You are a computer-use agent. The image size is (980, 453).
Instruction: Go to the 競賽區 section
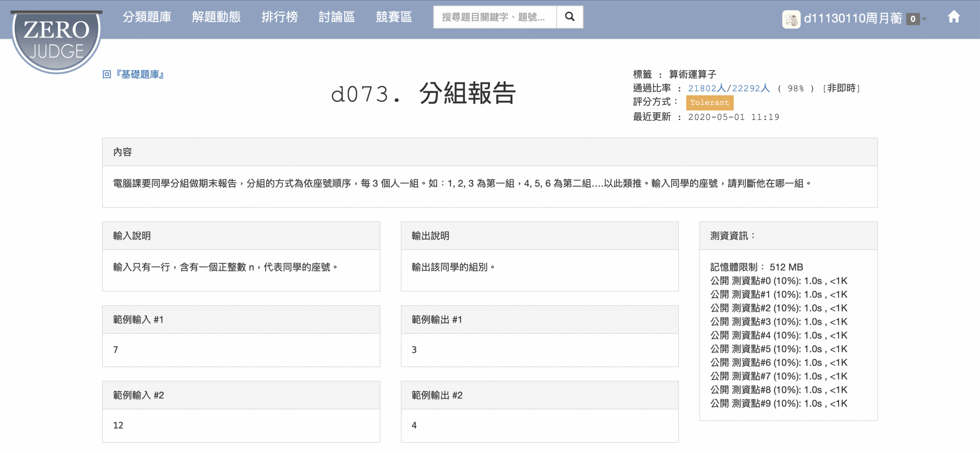394,17
